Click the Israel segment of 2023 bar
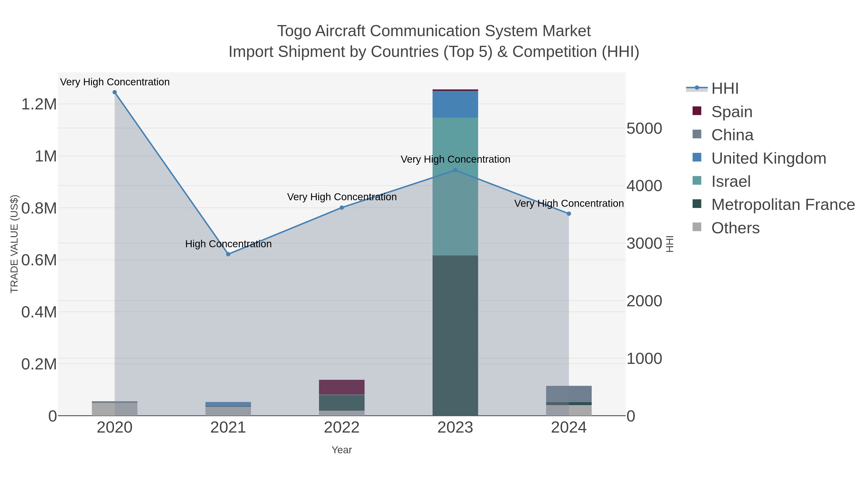The image size is (868, 488). click(455, 187)
